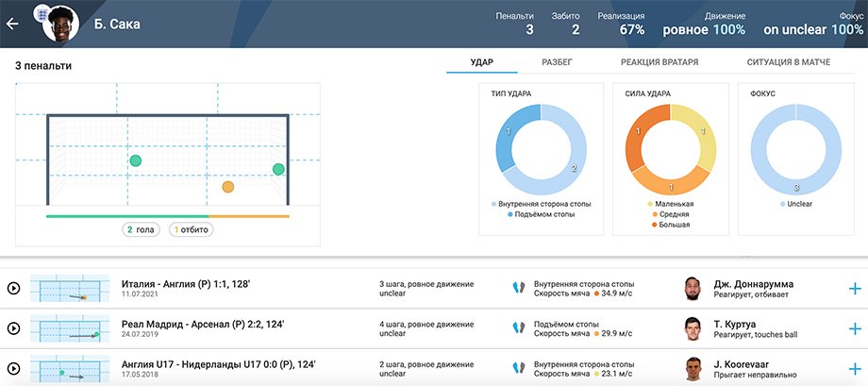Click the '4 шага, ровное движение' text
868x386 pixels.
click(x=426, y=325)
